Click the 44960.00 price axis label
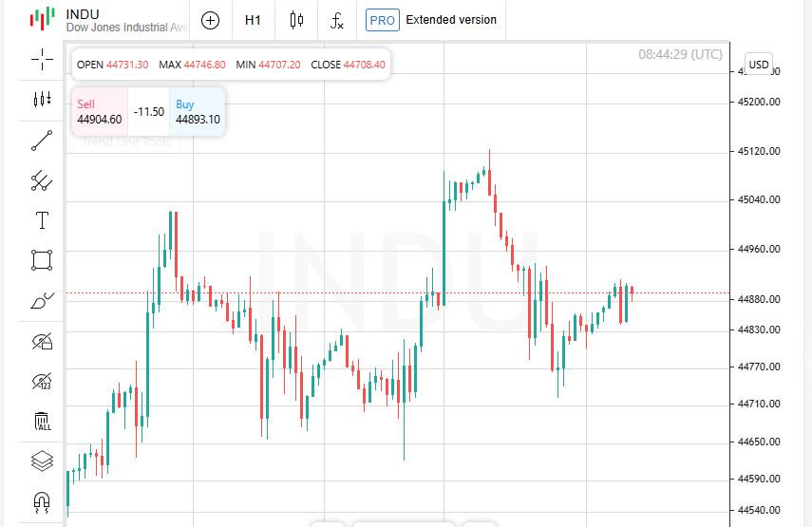Screen dimensions: 812x527 759,249
